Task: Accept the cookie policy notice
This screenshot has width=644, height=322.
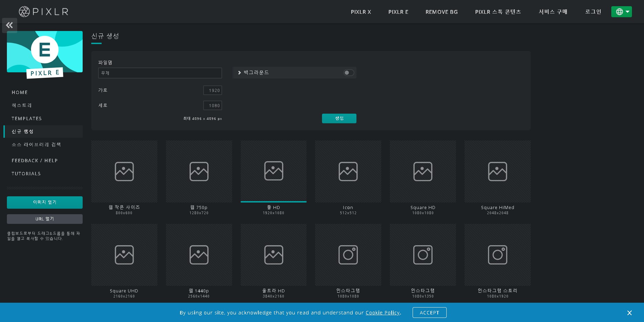Action: coord(429,313)
